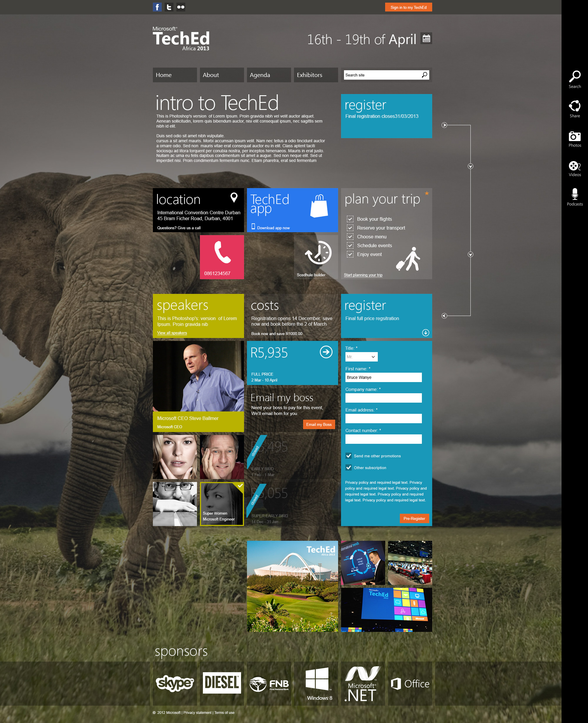
Task: Open the Title Mr. dropdown
Action: coord(361,357)
